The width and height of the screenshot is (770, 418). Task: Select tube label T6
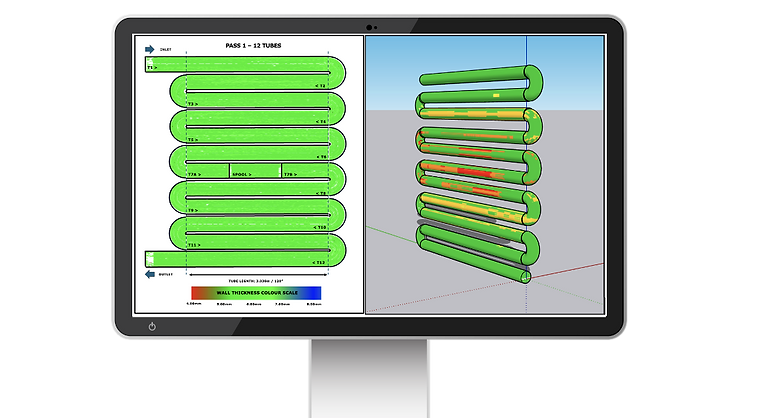[x=321, y=157]
